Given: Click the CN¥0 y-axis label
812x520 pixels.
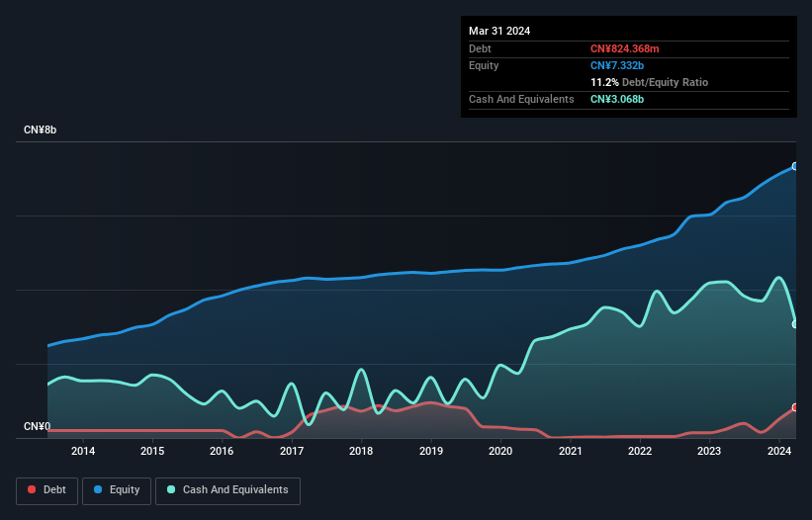Looking at the screenshot, I should [37, 426].
